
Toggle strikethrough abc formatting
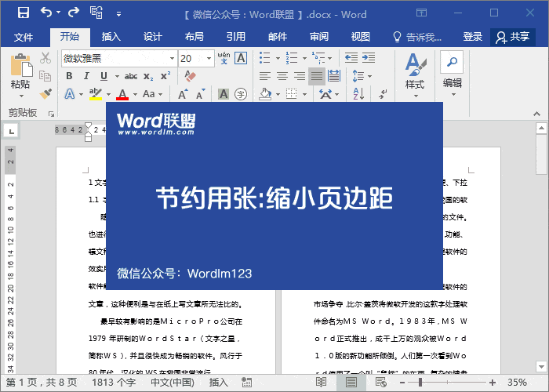tap(131, 76)
